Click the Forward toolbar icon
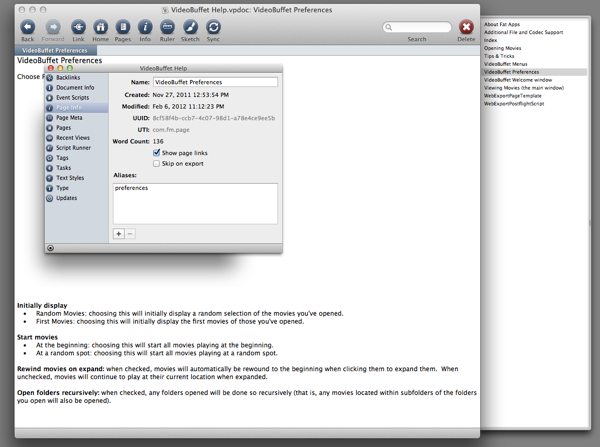Image resolution: width=600 pixels, height=447 pixels. click(x=53, y=27)
